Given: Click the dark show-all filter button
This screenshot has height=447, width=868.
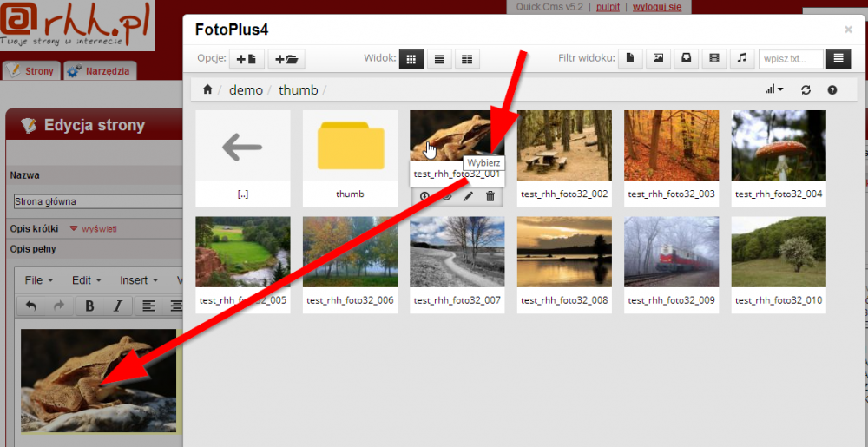Looking at the screenshot, I should click(838, 59).
